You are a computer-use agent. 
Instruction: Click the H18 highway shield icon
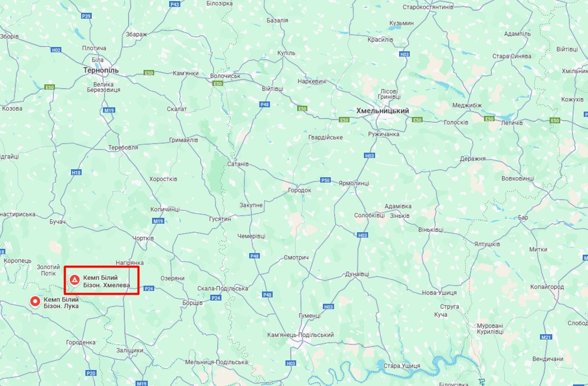click(76, 172)
